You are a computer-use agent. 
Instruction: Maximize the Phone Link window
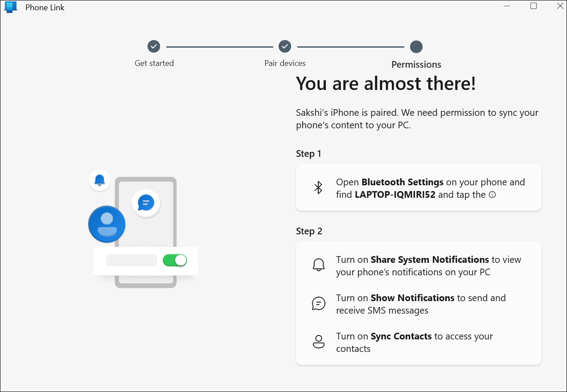534,6
